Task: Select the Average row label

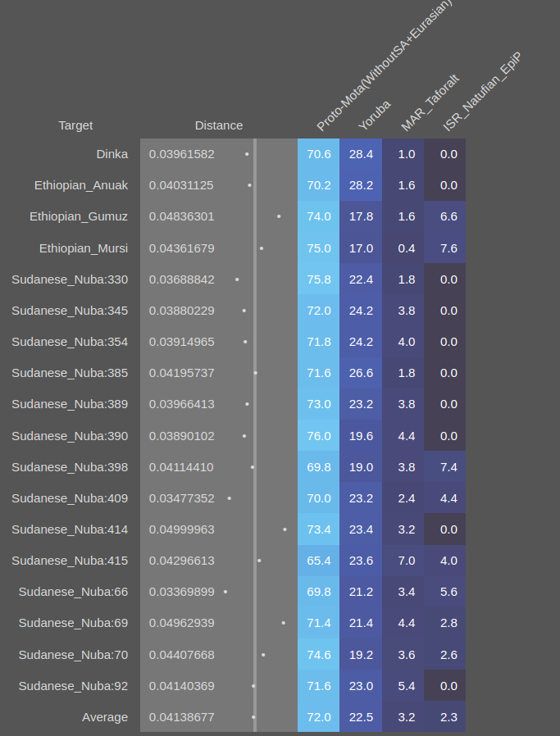Action: click(105, 717)
